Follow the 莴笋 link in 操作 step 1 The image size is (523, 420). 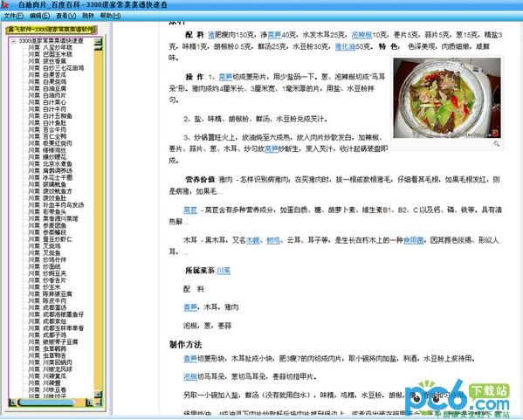pos(225,77)
